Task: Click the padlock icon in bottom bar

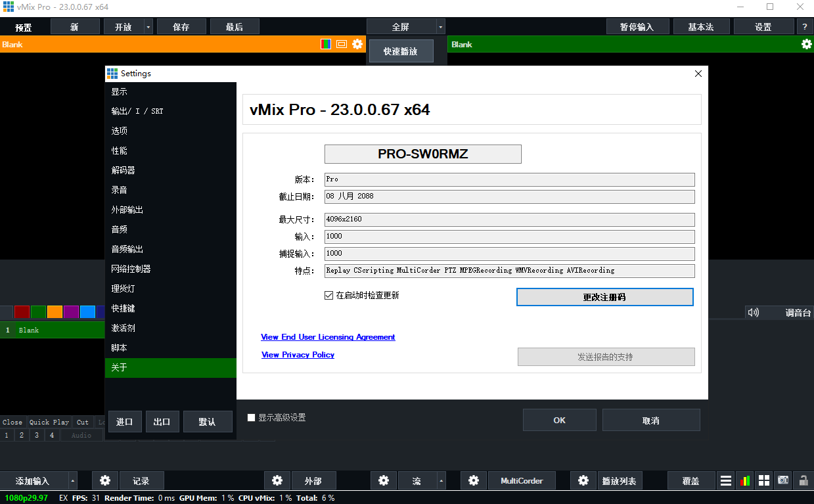Action: click(x=803, y=480)
